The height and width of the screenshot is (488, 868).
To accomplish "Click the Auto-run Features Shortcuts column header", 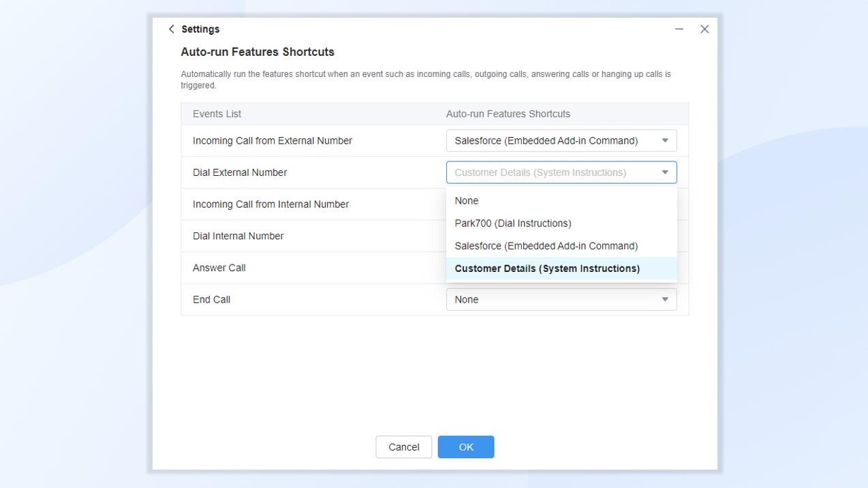I will click(x=508, y=114).
